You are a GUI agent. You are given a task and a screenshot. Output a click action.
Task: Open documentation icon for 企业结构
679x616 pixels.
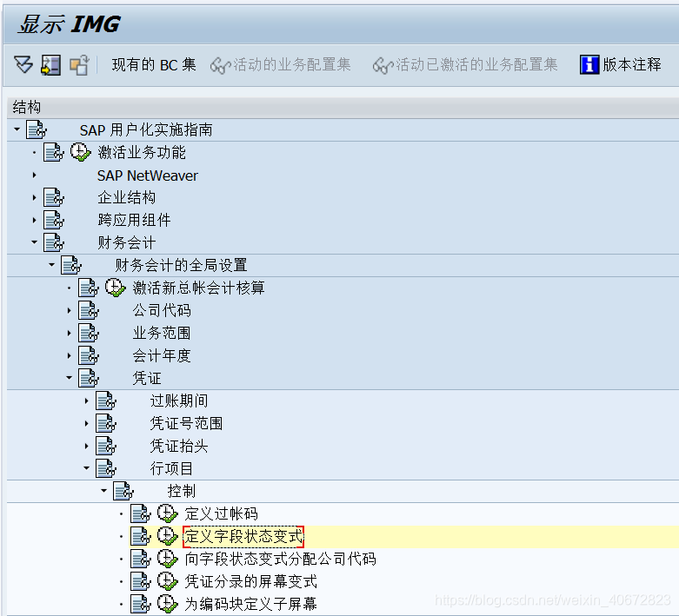[x=54, y=198]
